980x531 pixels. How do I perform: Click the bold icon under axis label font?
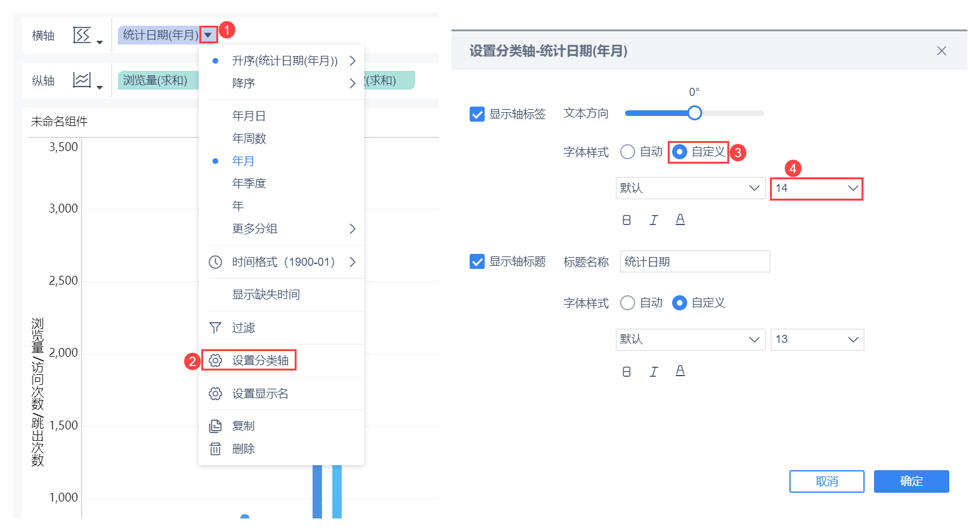point(626,220)
